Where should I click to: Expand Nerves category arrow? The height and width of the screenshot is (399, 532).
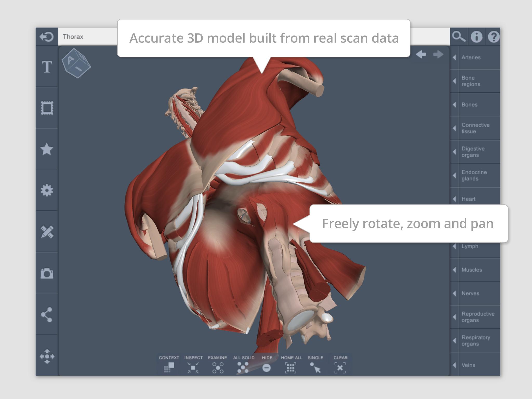[454, 294]
